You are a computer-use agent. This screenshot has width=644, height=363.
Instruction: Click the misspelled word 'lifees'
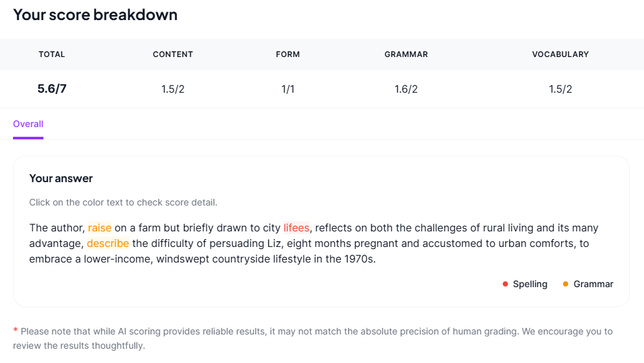pos(296,228)
